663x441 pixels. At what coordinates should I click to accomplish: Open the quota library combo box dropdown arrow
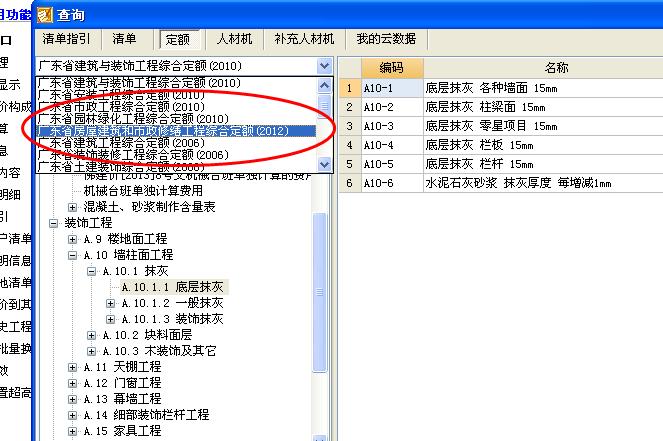324,66
